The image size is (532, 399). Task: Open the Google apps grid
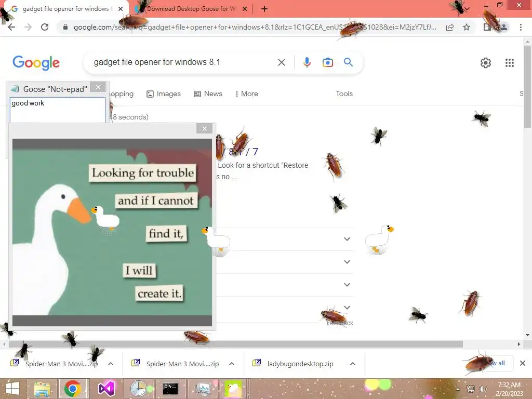[x=509, y=63]
